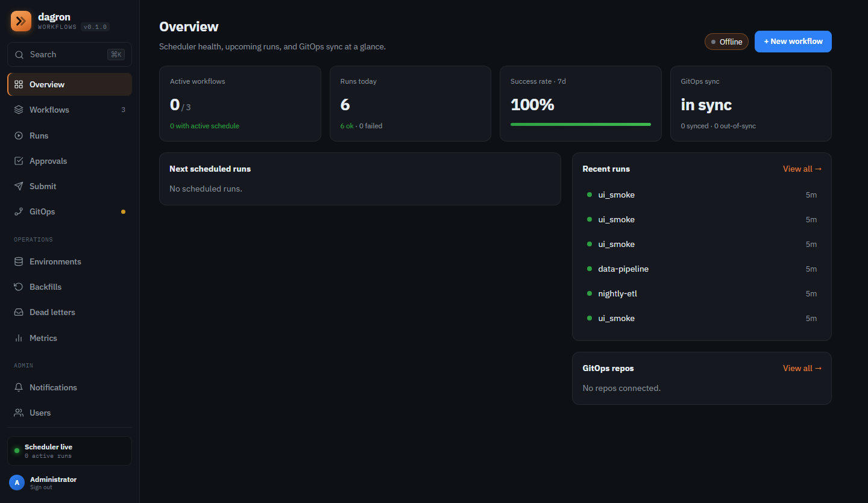Click View all in GitOps repos
Screen dimensions: 868x503
802,368
